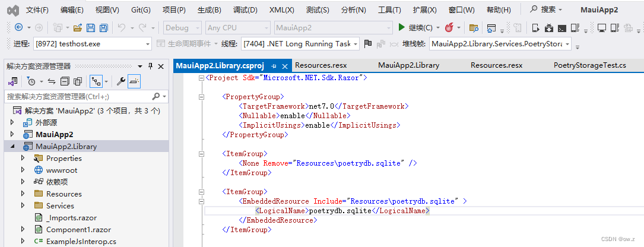
Task: Open the process testhost.exe dropdown
Action: tap(93, 43)
